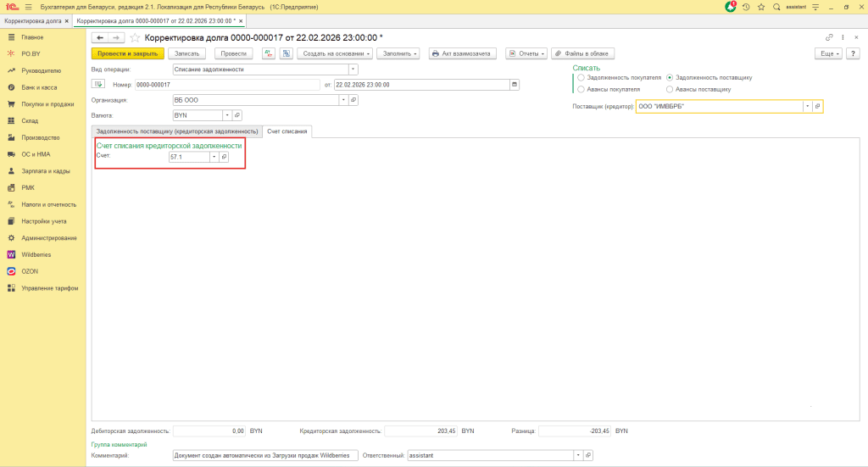
Task: Open the Валюта BYN dropdown list
Action: tap(226, 115)
